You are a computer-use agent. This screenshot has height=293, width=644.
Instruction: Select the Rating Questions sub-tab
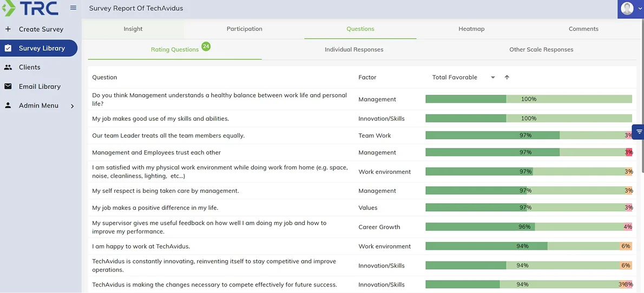click(175, 49)
